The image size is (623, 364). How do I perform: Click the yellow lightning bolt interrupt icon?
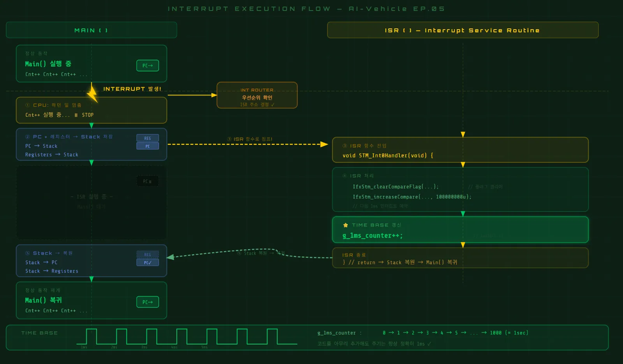tap(92, 94)
